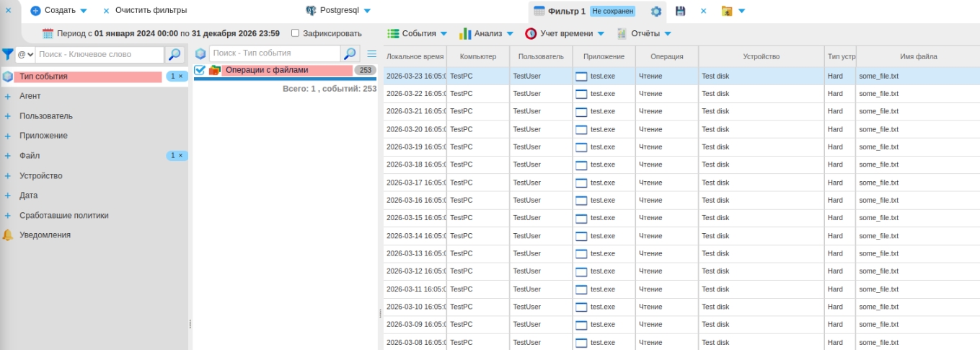Click Чтение in the 2026-03-19 row

click(x=650, y=146)
